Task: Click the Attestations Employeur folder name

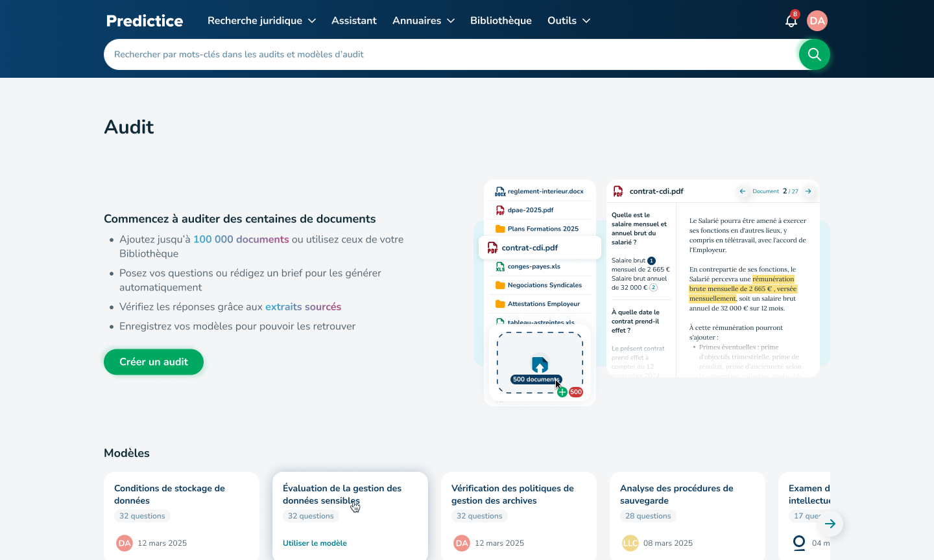Action: (x=544, y=304)
